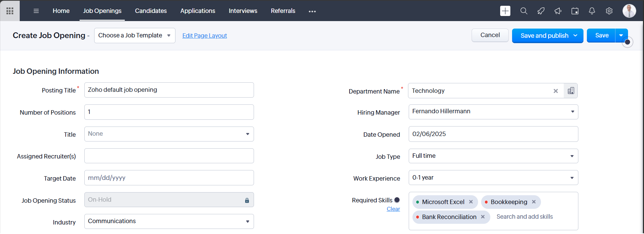Screen dimensions: 644x234
Task: Open the notifications bell
Action: pos(592,11)
